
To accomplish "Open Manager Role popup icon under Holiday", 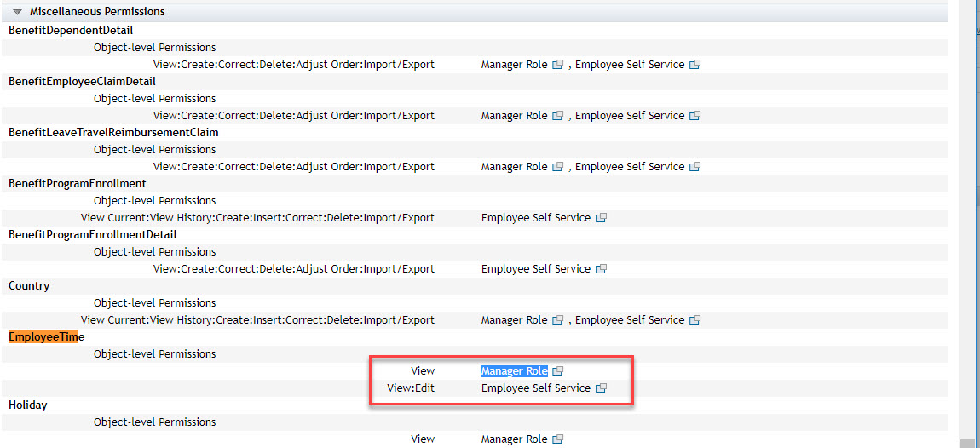I will (x=558, y=439).
